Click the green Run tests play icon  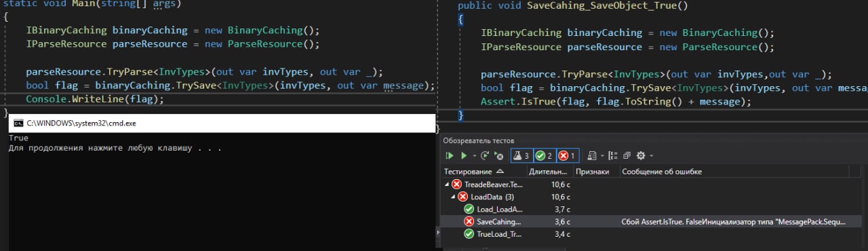pyautogui.click(x=463, y=155)
